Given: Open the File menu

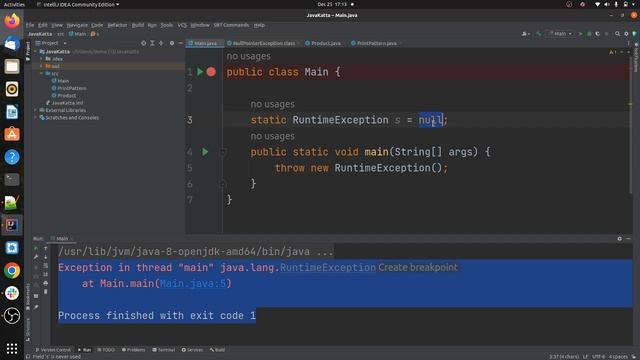Looking at the screenshot, I should [x=30, y=25].
